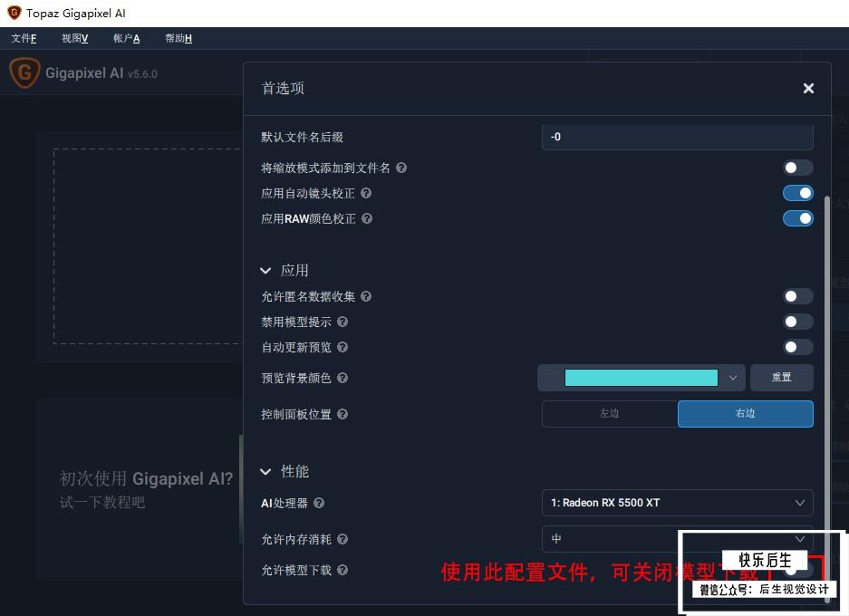Click the 试一下教程吧 tutorial text
849x616 pixels.
coord(102,503)
